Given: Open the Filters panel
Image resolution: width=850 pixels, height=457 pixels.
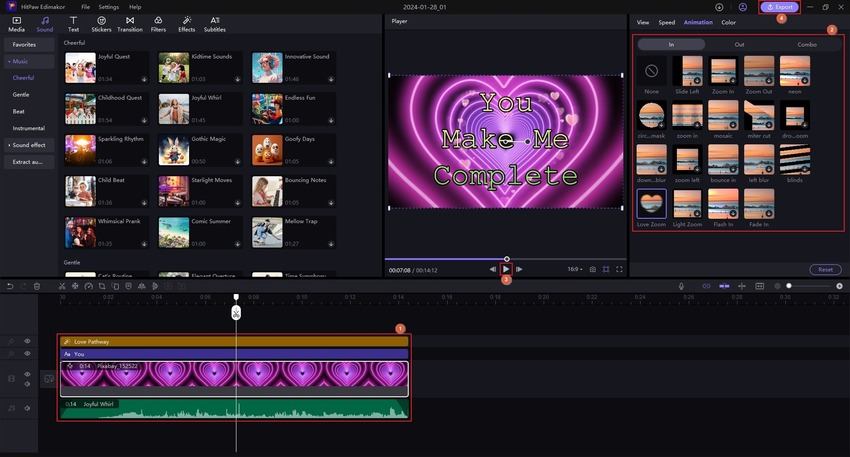Looking at the screenshot, I should pos(158,24).
